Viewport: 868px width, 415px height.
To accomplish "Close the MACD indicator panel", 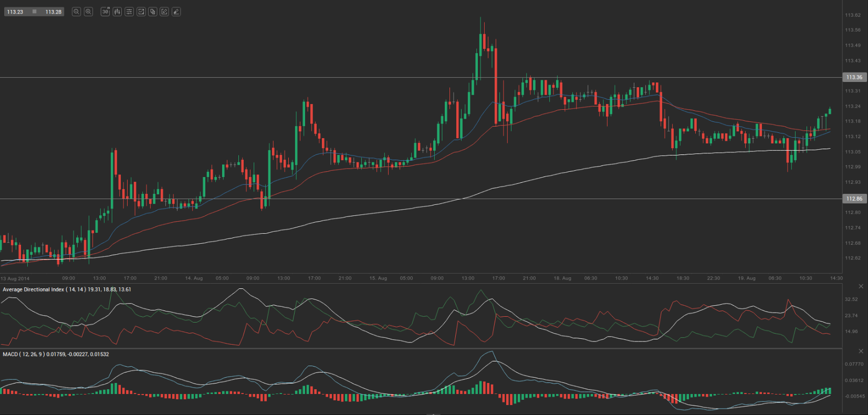I will tap(861, 351).
